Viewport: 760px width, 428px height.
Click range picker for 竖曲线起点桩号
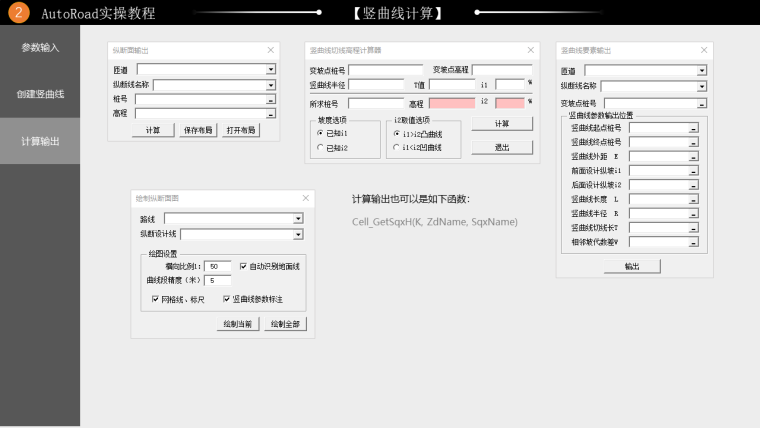(x=693, y=128)
